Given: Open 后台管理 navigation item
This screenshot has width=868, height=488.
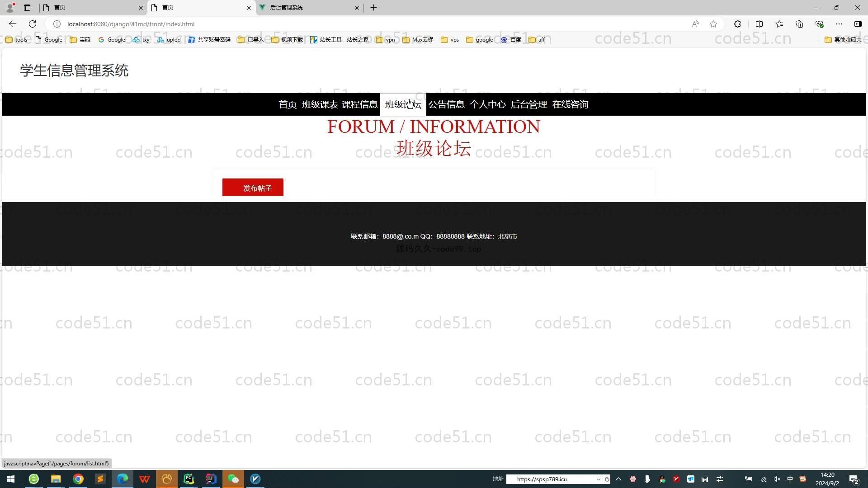Looking at the screenshot, I should [x=529, y=104].
